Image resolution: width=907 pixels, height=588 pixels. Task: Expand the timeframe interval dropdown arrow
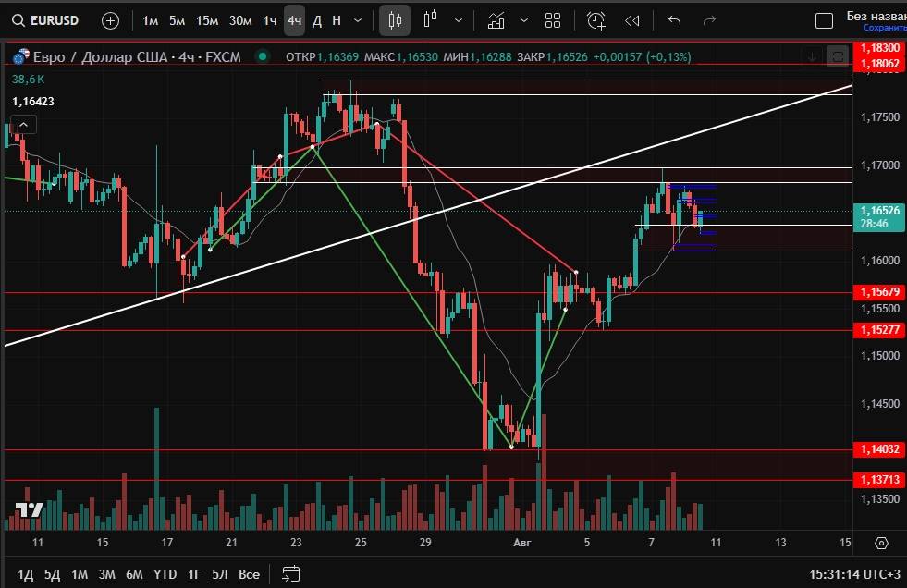click(x=358, y=20)
